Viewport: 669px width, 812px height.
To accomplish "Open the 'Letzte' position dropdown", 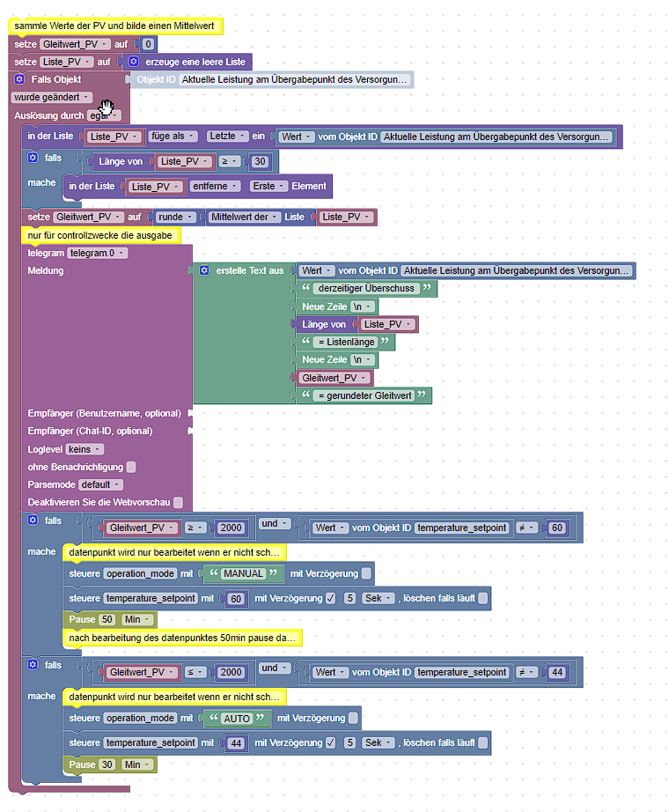I will pos(227,137).
